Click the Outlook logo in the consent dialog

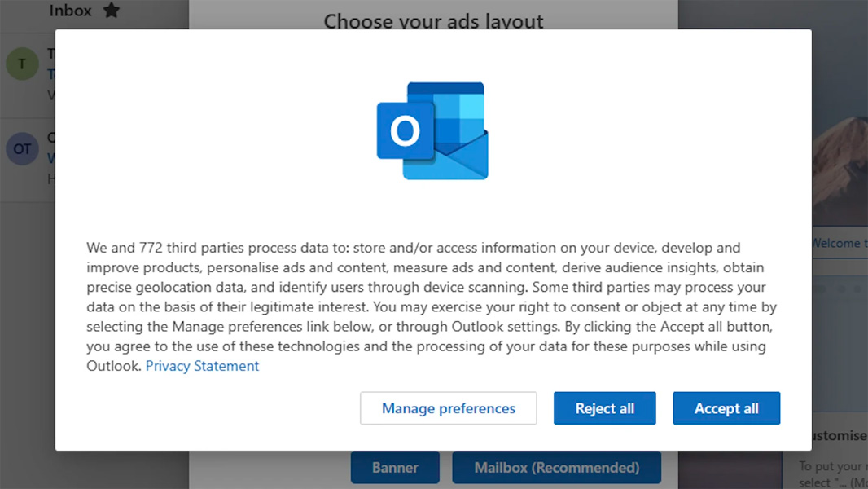(432, 129)
